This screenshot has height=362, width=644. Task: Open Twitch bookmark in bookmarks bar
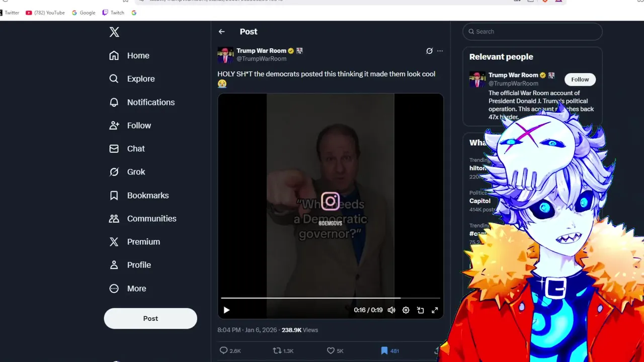click(x=113, y=13)
